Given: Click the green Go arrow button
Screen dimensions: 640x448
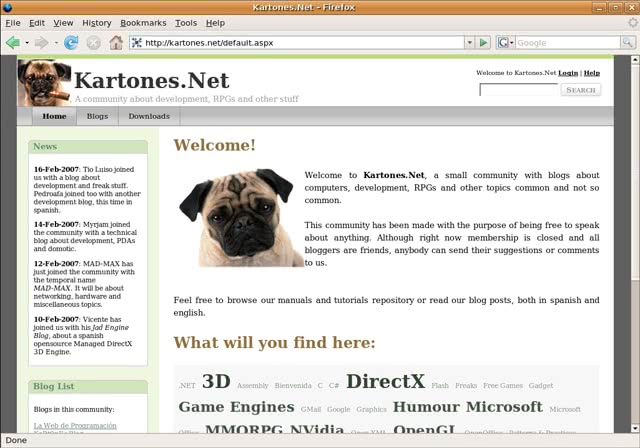Looking at the screenshot, I should coord(483,42).
